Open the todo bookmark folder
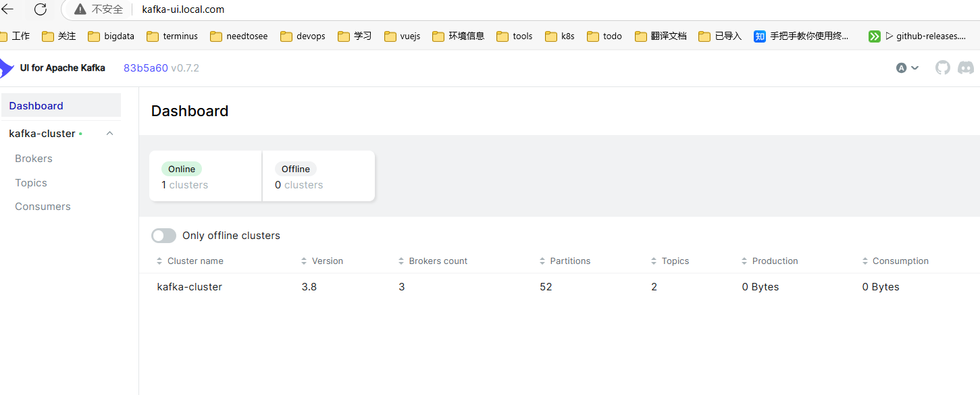 pyautogui.click(x=604, y=36)
